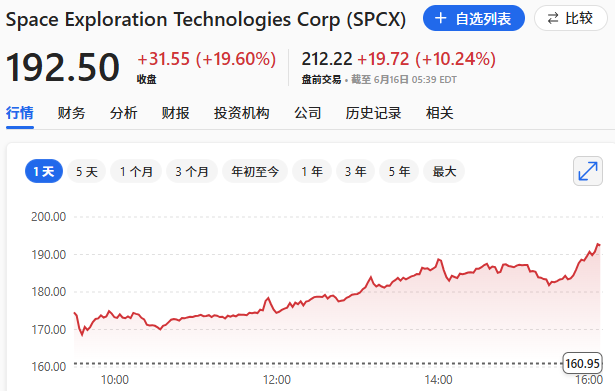Choose the 5 年 range
615x391 pixels.
point(399,171)
